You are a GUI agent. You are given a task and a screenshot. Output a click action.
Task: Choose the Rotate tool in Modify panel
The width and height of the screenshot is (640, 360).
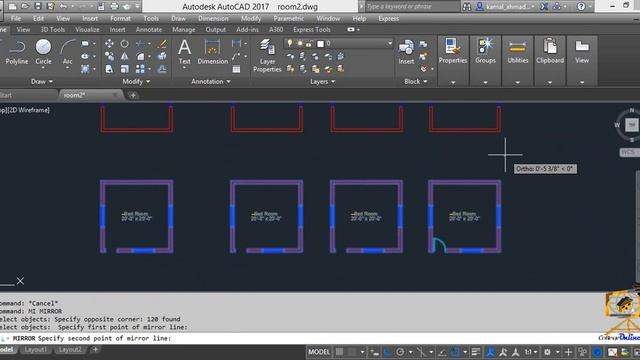[124, 43]
